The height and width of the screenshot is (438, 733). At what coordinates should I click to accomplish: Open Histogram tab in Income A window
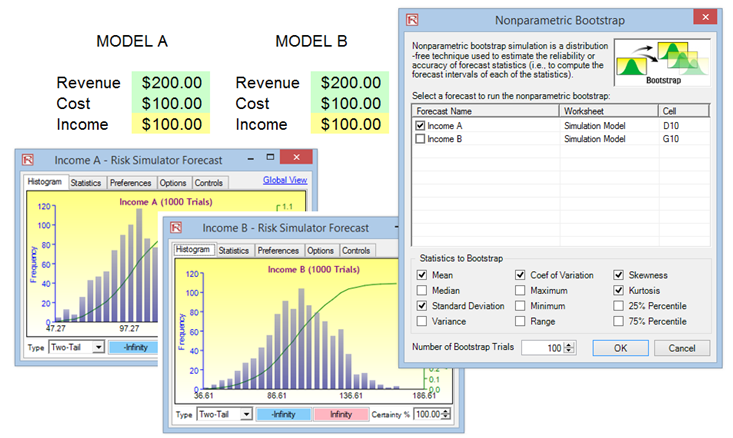click(x=44, y=182)
